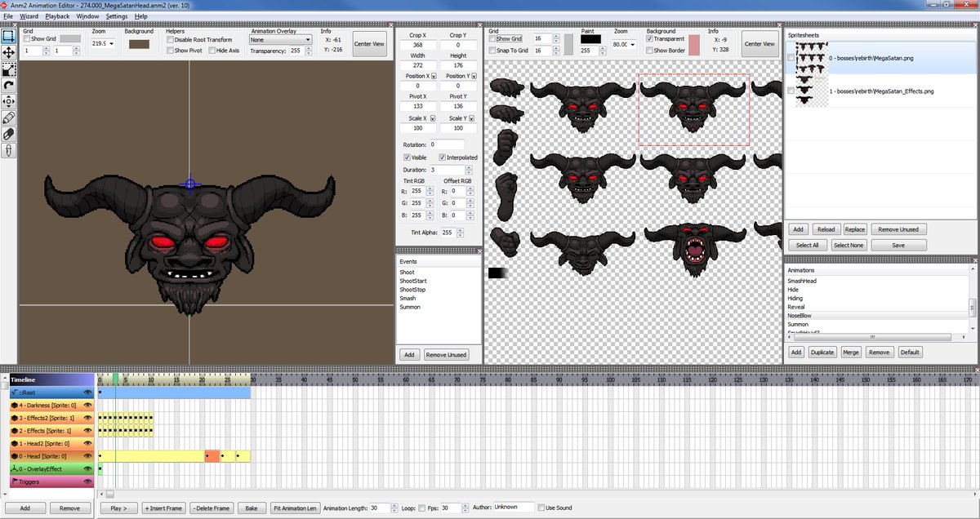The width and height of the screenshot is (980, 519).
Task: Uncheck the Interpolated checkbox
Action: tap(442, 157)
